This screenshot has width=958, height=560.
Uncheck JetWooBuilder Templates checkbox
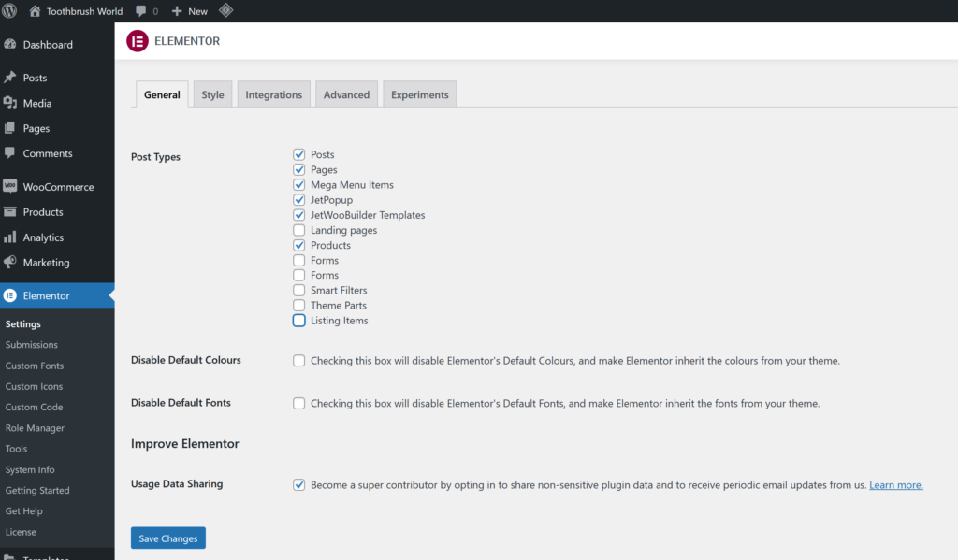(298, 215)
